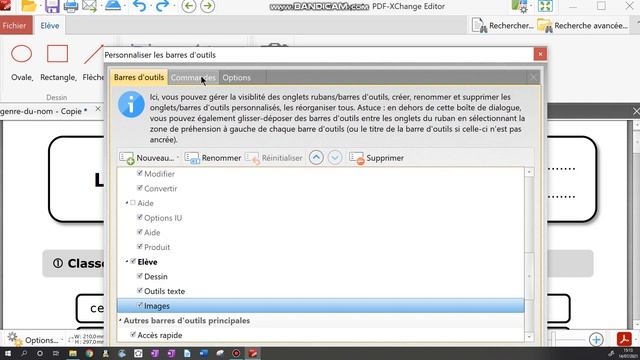Viewport: 640px width, 360px height.
Task: Redo the last action
Action: tap(162, 6)
